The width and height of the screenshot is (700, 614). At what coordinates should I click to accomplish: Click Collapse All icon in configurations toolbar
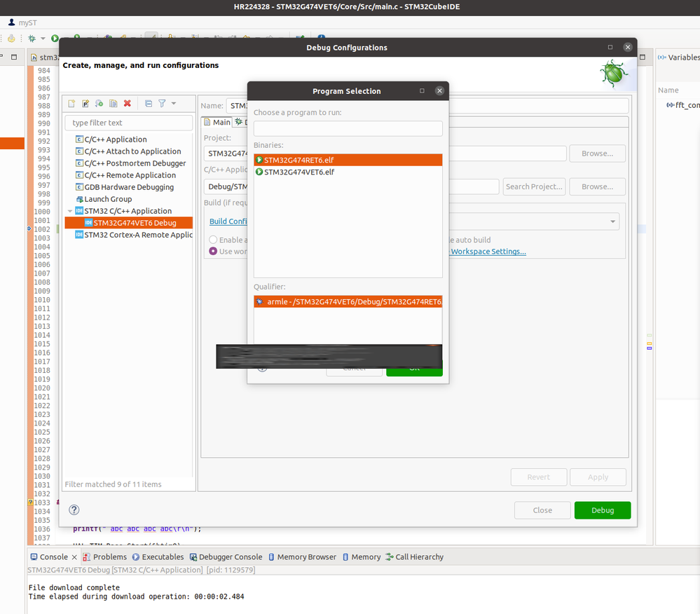(149, 104)
